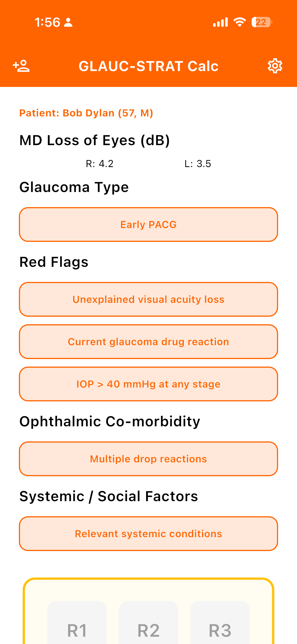This screenshot has width=297, height=644.
Task: Toggle IOP > 40 mmHg red flag
Action: (148, 384)
